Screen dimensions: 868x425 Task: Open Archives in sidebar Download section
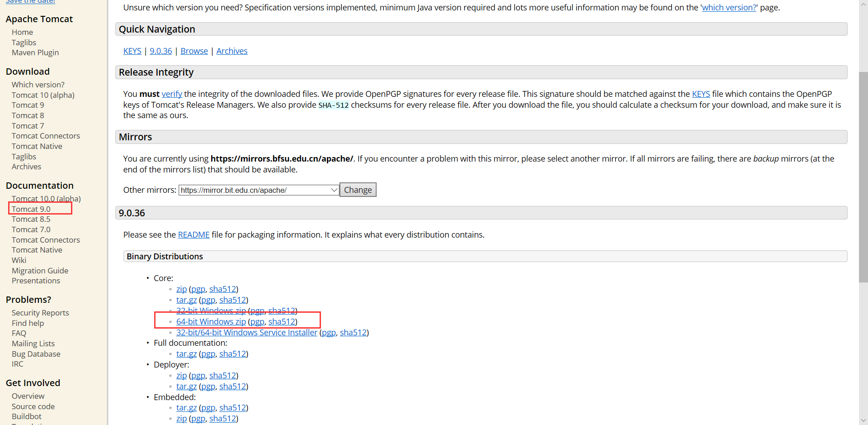(26, 167)
